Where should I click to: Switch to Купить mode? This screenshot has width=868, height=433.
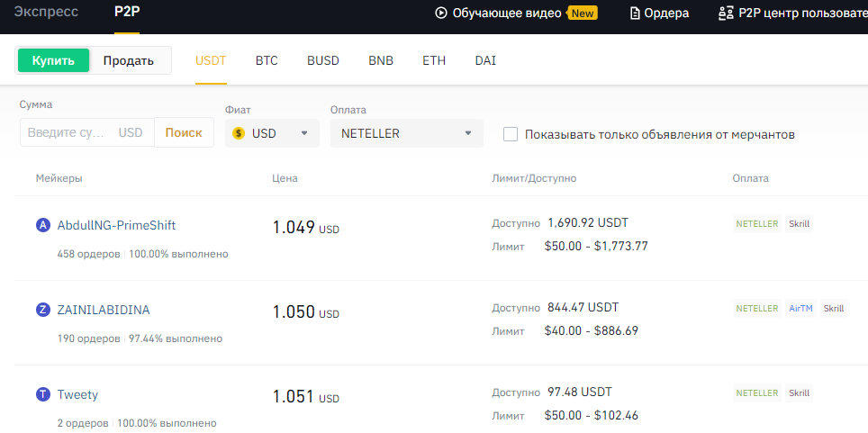click(53, 60)
